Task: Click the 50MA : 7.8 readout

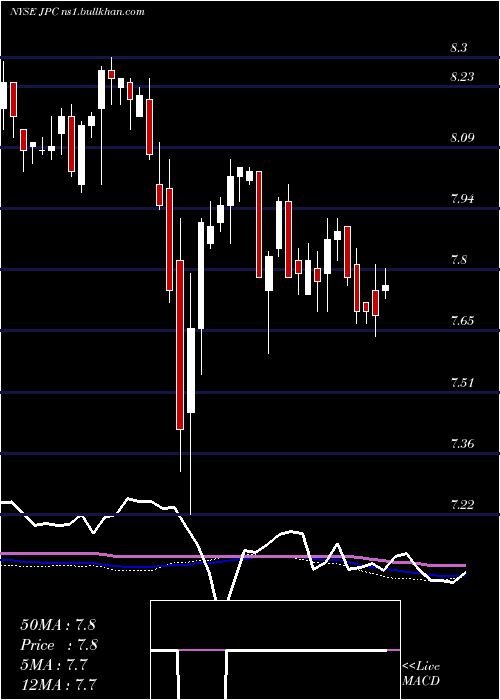Action: coord(58,625)
